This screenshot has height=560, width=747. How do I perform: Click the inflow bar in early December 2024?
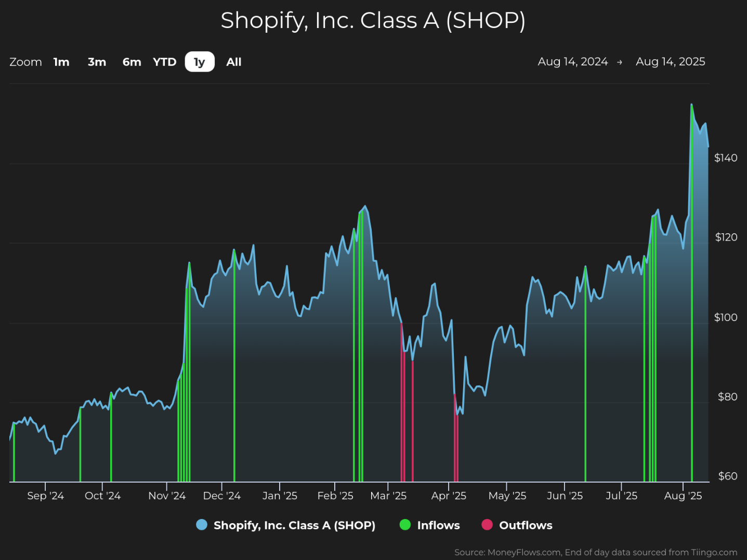coord(234,366)
